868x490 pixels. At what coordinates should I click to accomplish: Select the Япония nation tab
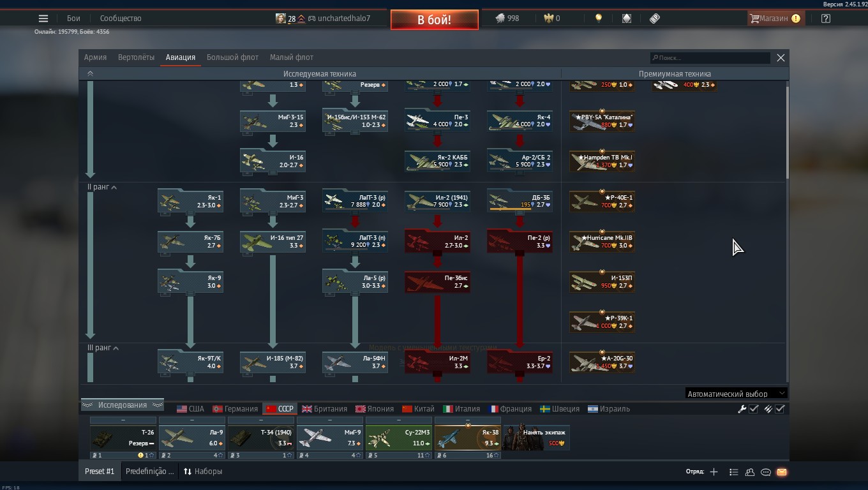click(375, 409)
